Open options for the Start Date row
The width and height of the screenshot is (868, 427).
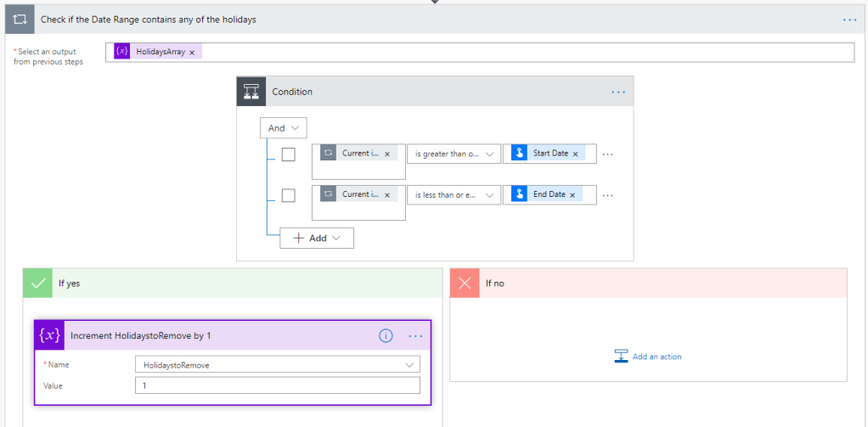pos(607,155)
